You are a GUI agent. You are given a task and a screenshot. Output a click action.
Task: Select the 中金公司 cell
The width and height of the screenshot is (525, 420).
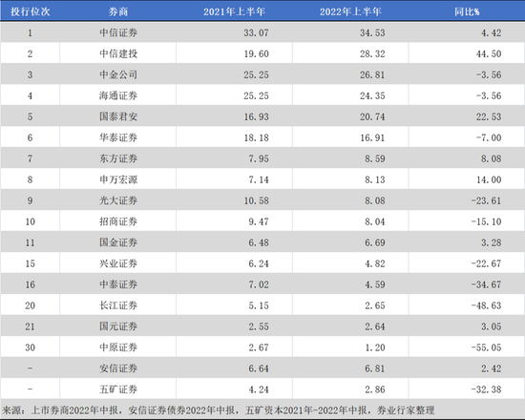(x=118, y=74)
